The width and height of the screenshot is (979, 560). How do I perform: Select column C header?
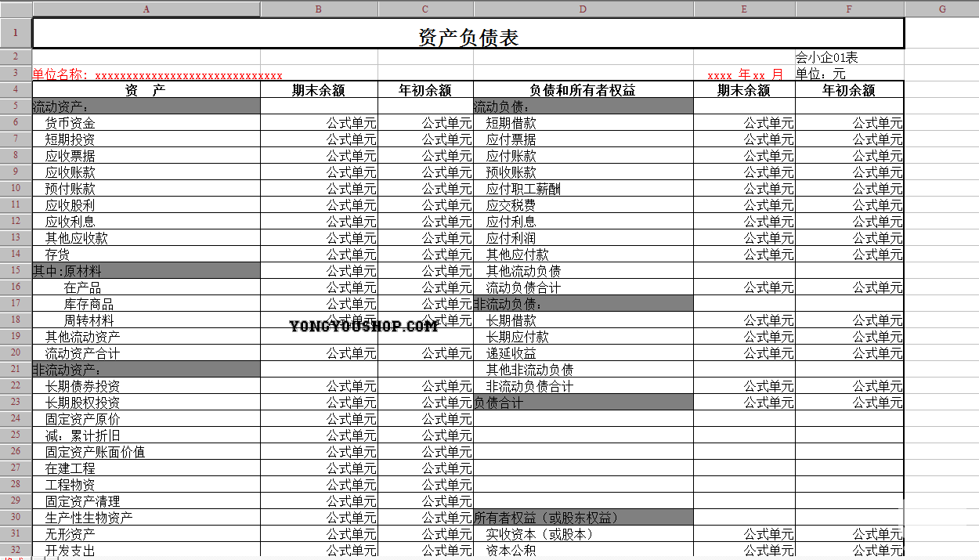click(x=425, y=9)
